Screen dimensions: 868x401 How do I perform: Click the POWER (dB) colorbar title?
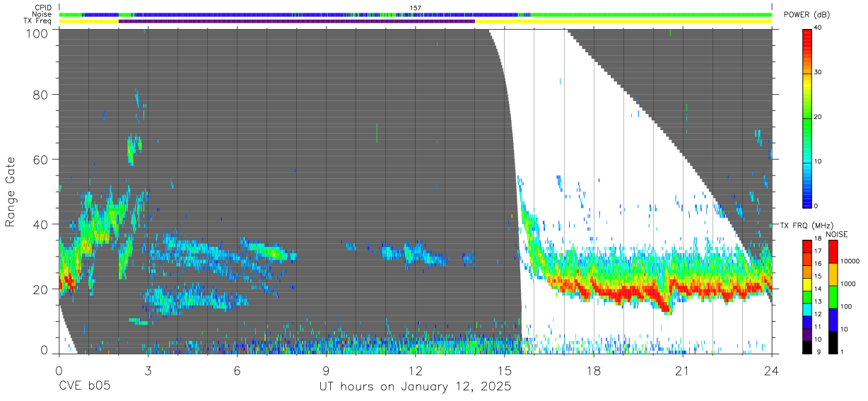807,15
